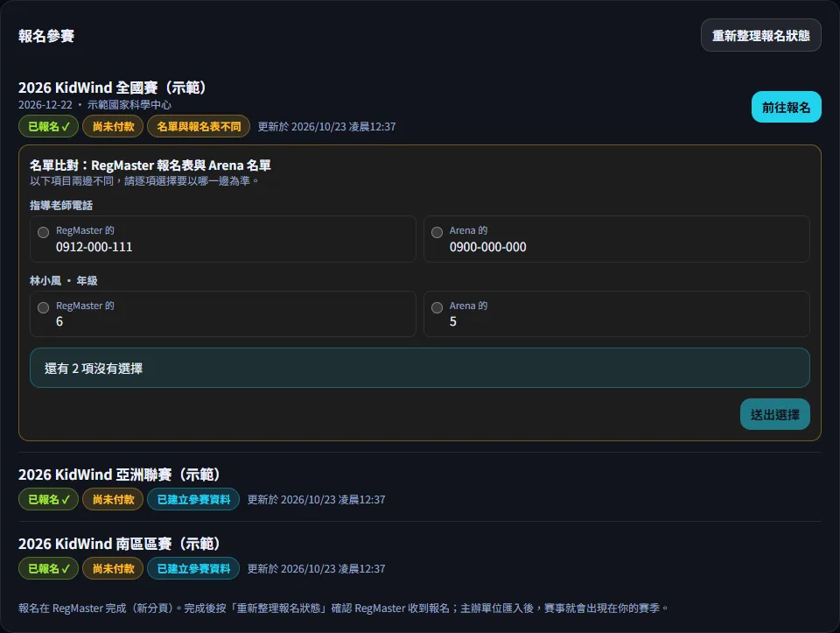Click the 指導老師電話 field label

pyautogui.click(x=61, y=205)
